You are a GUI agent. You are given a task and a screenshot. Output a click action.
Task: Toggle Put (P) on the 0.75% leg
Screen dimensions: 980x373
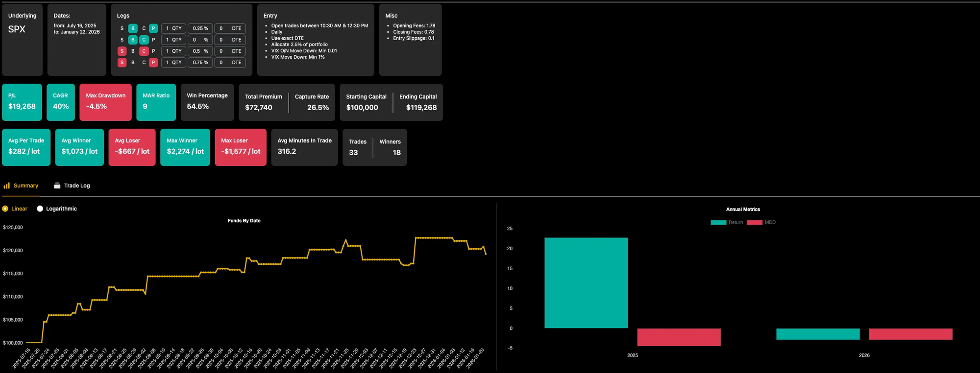[153, 63]
